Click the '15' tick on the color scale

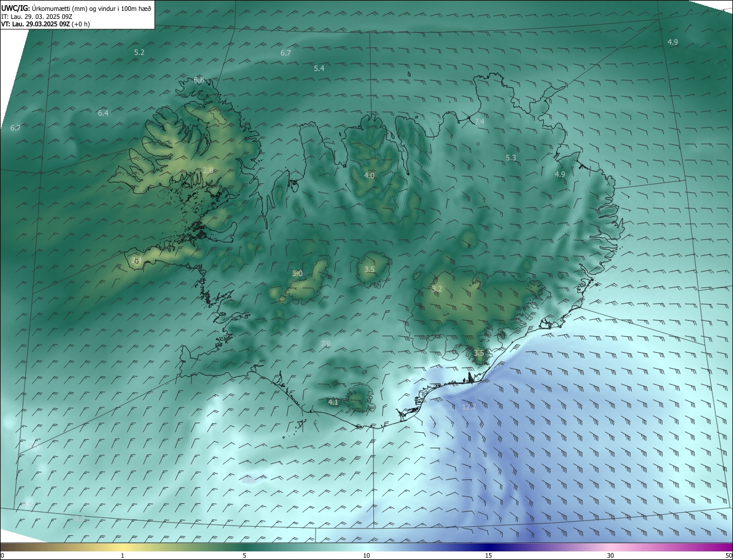(x=488, y=555)
